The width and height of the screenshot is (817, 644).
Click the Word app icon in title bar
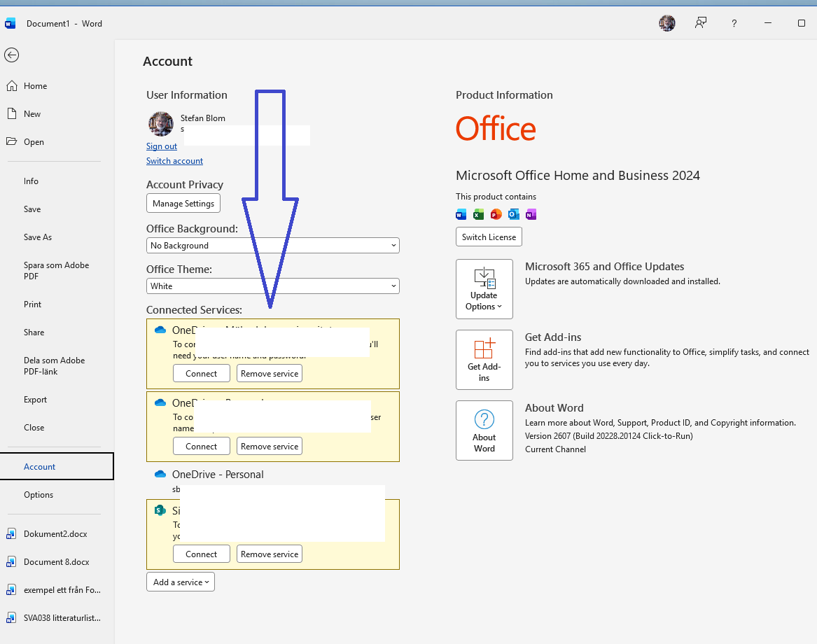[x=10, y=23]
